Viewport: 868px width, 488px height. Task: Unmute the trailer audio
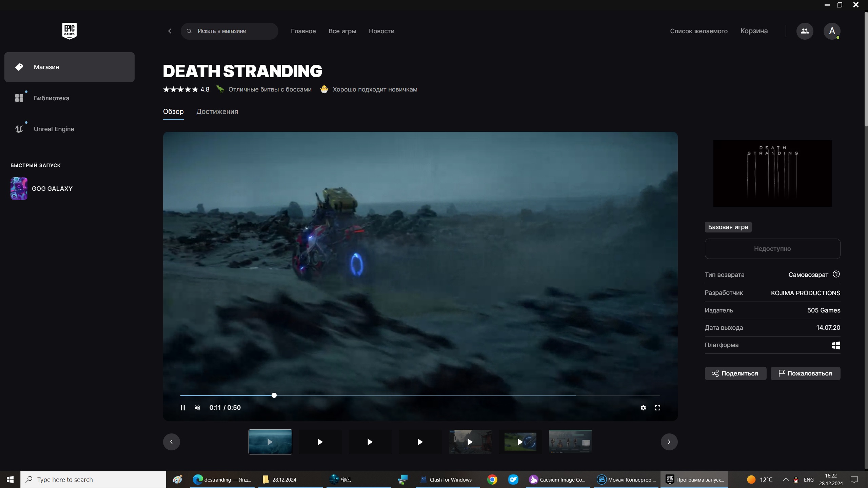point(198,408)
